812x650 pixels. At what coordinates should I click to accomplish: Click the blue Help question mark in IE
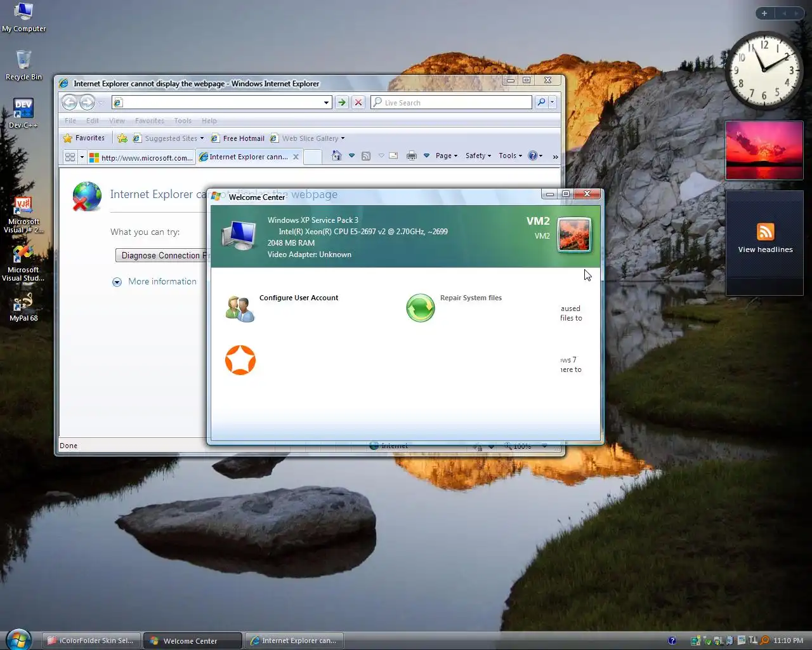pos(533,156)
